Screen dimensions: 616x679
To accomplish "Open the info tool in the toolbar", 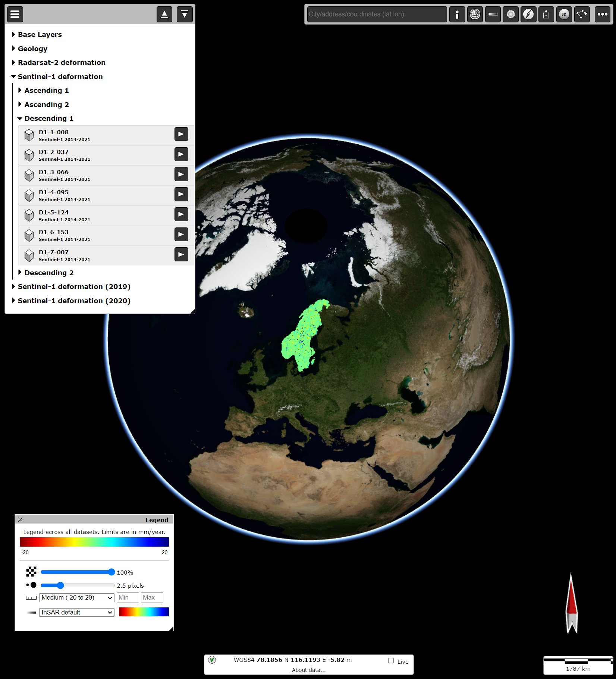I will pos(457,15).
